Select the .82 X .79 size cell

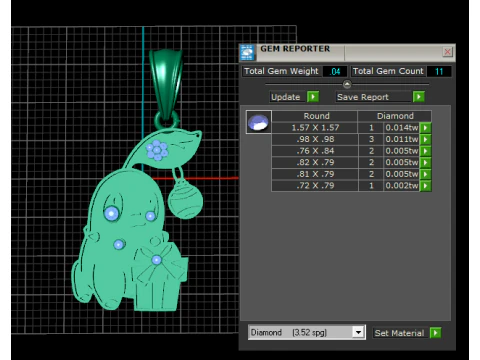click(x=315, y=162)
